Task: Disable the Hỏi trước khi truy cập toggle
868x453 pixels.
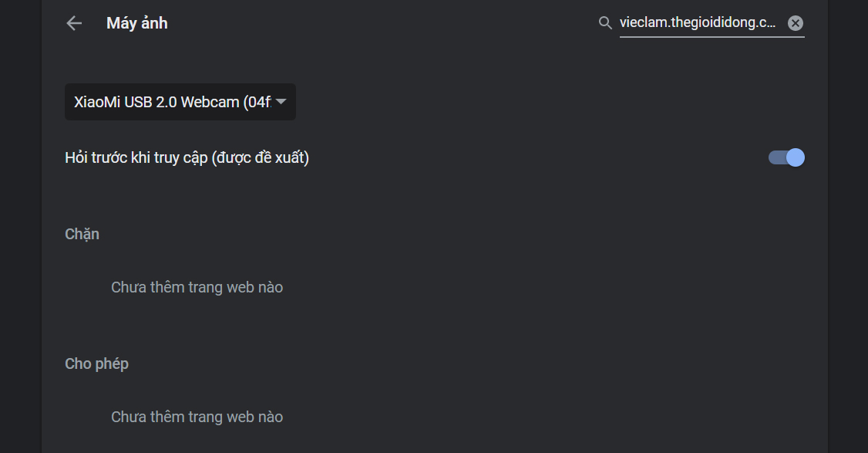Action: (x=786, y=157)
